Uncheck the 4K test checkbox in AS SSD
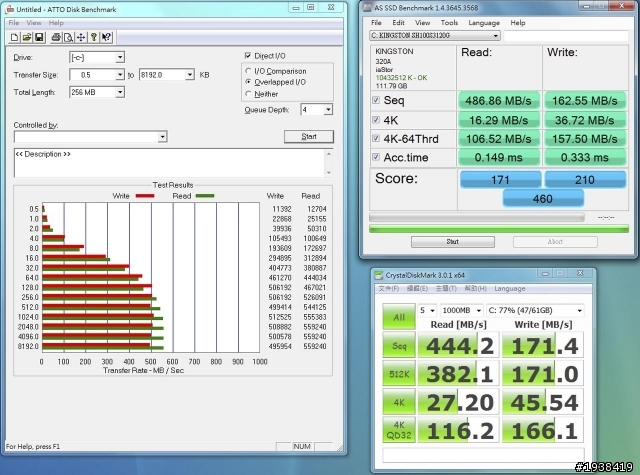The width and height of the screenshot is (640, 475). point(376,120)
